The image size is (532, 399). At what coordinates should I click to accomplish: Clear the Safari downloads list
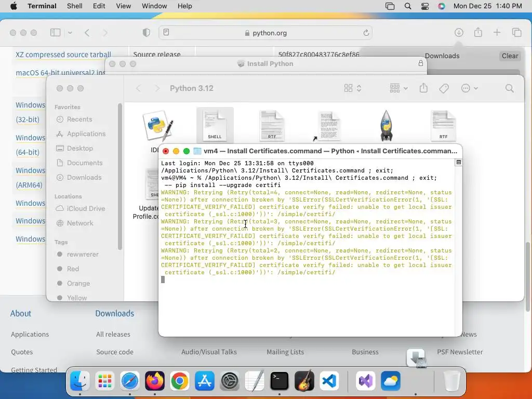click(510, 56)
